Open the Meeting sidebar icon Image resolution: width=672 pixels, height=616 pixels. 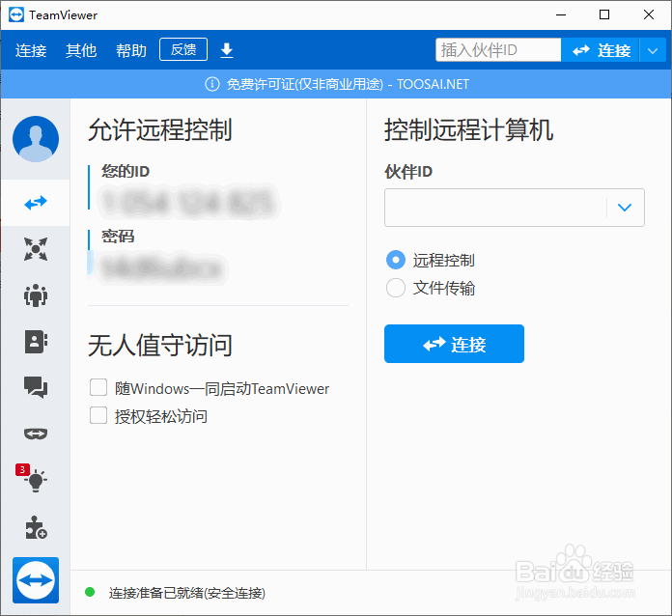coord(36,295)
